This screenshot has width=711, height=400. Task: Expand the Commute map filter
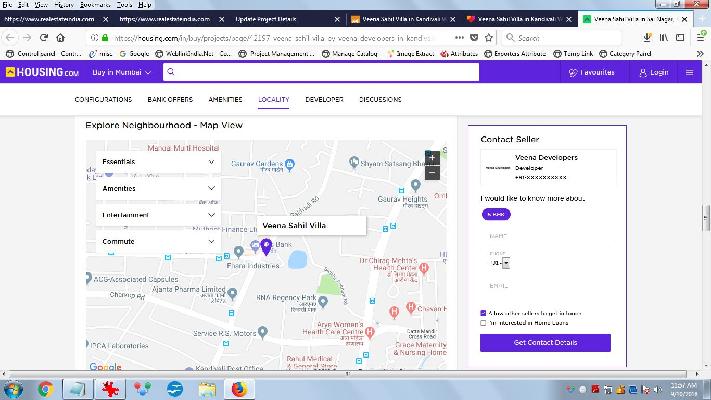(158, 241)
